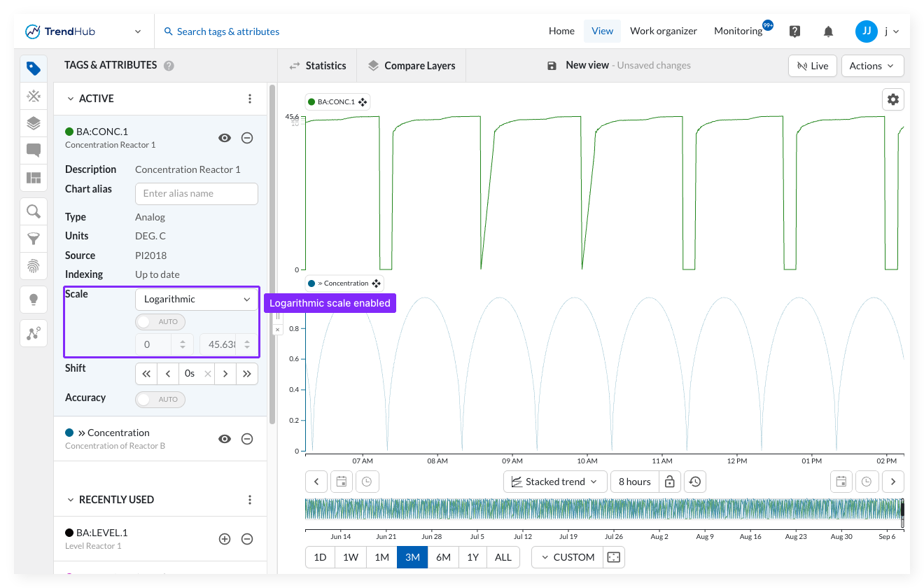Open the notifications bell
Screen dimensions: 924x588
tap(828, 31)
